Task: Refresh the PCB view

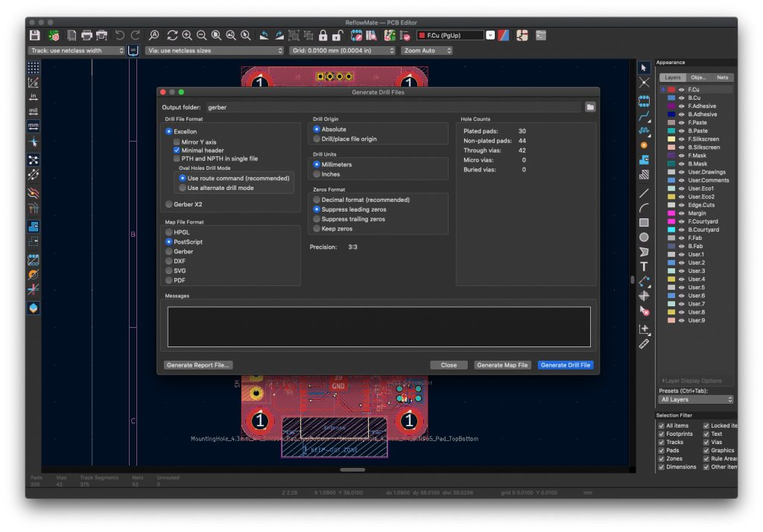Action: [x=172, y=36]
